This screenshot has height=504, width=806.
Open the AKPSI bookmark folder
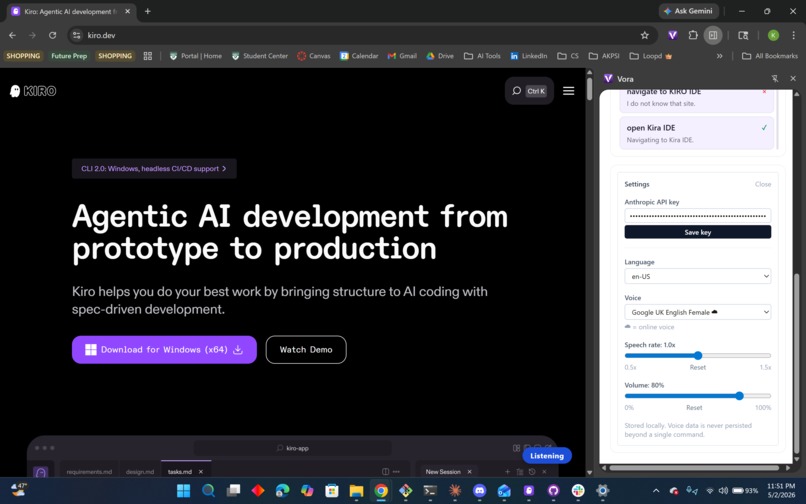604,56
